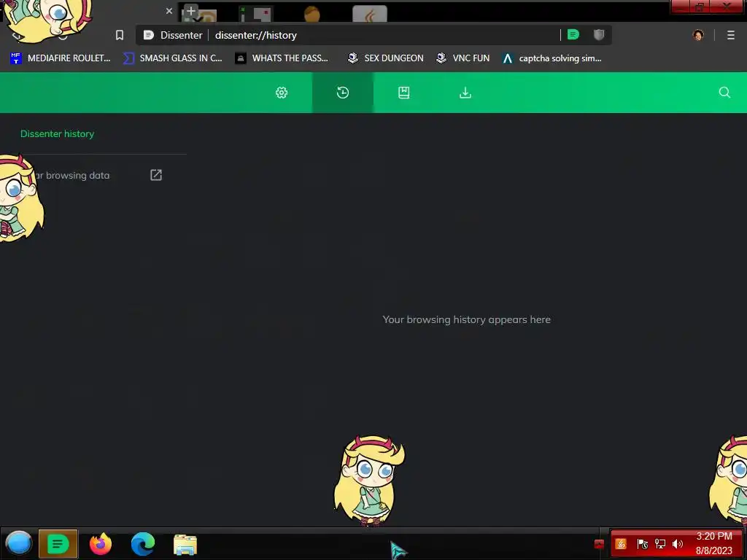Switch to Dissenter in the taskbar
This screenshot has width=747, height=560.
click(x=58, y=543)
